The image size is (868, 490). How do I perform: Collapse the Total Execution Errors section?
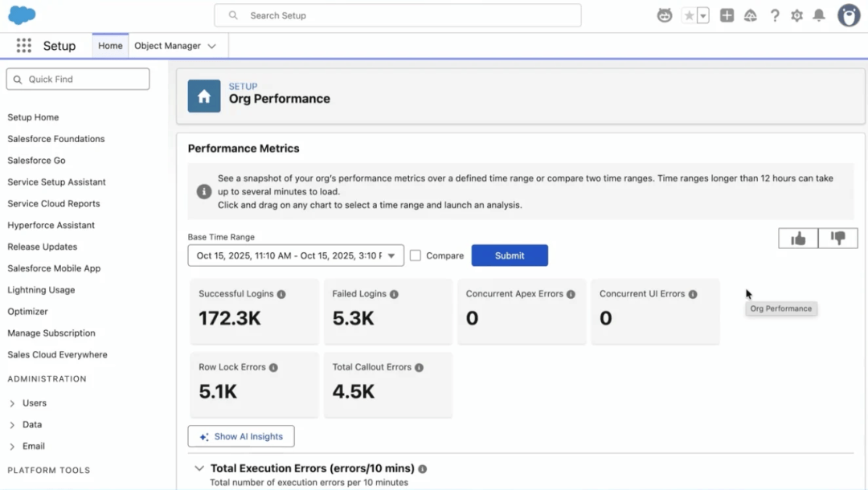(199, 468)
